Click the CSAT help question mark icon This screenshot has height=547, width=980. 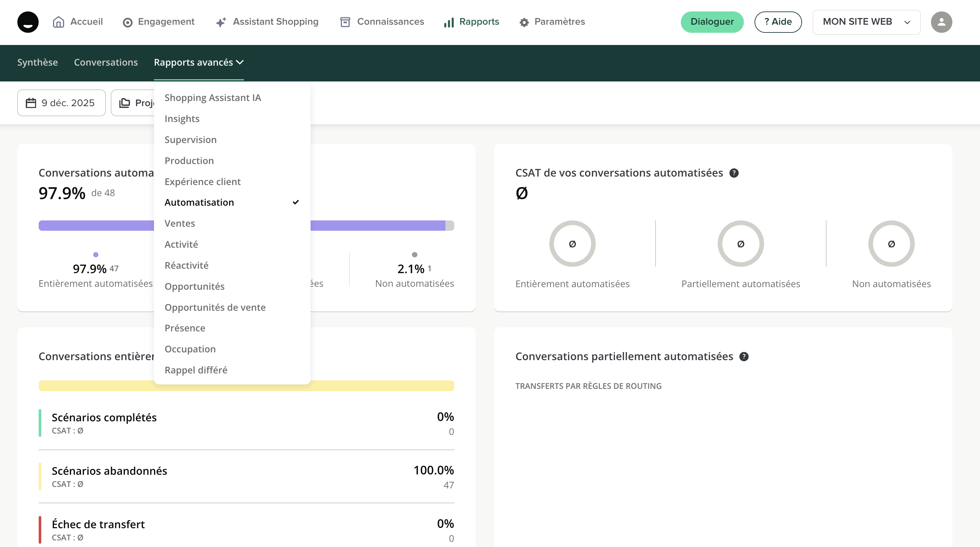point(734,173)
